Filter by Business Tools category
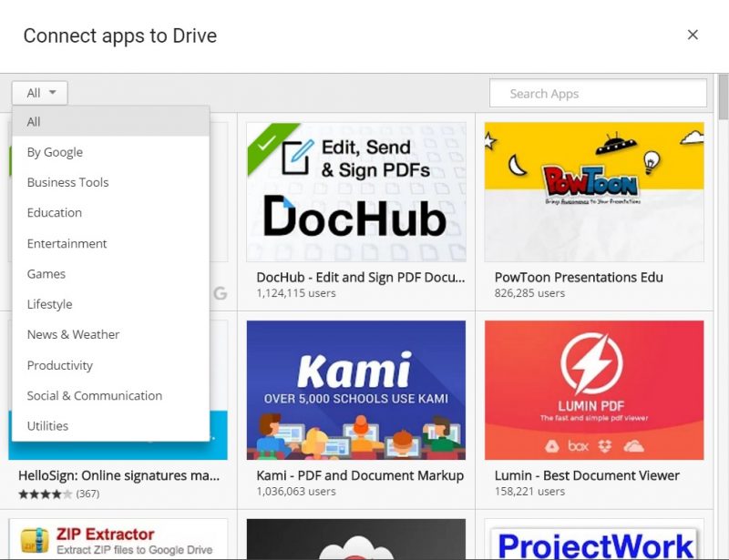This screenshot has height=560, width=729. [111, 182]
